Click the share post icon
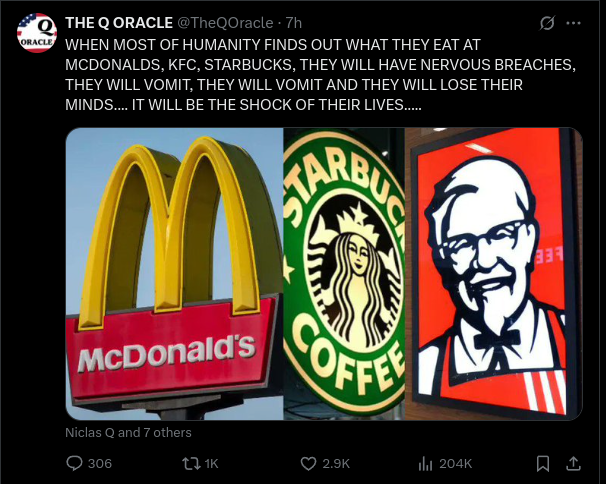The image size is (606, 484). coord(573,463)
